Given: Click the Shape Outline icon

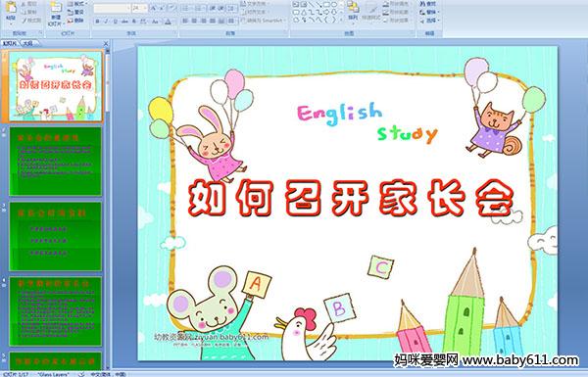Looking at the screenshot, I should click(x=386, y=12).
